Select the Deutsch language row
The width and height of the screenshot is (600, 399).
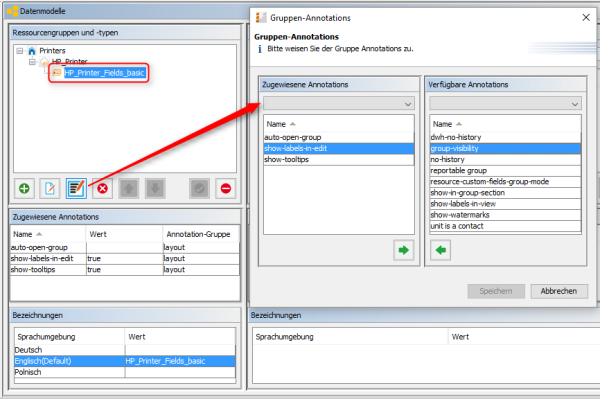pyautogui.click(x=125, y=350)
